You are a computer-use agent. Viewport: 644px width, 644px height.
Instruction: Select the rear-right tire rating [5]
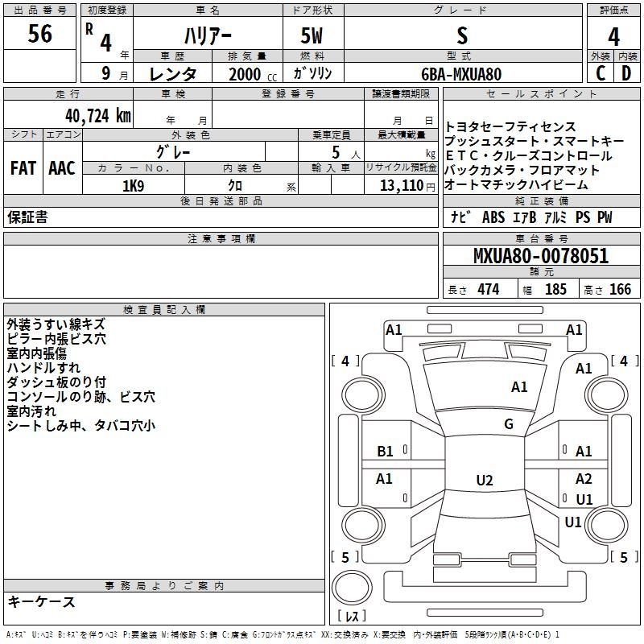624,557
